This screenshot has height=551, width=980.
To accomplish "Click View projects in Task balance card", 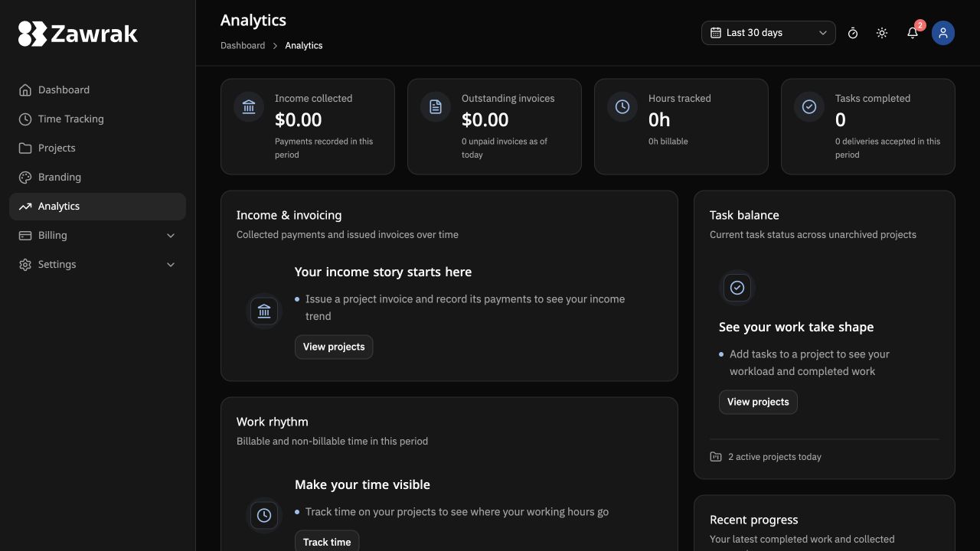I will click(758, 402).
